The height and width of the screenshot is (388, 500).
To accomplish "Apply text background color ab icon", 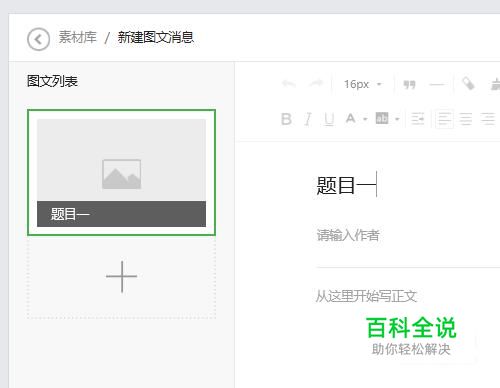I will [382, 118].
